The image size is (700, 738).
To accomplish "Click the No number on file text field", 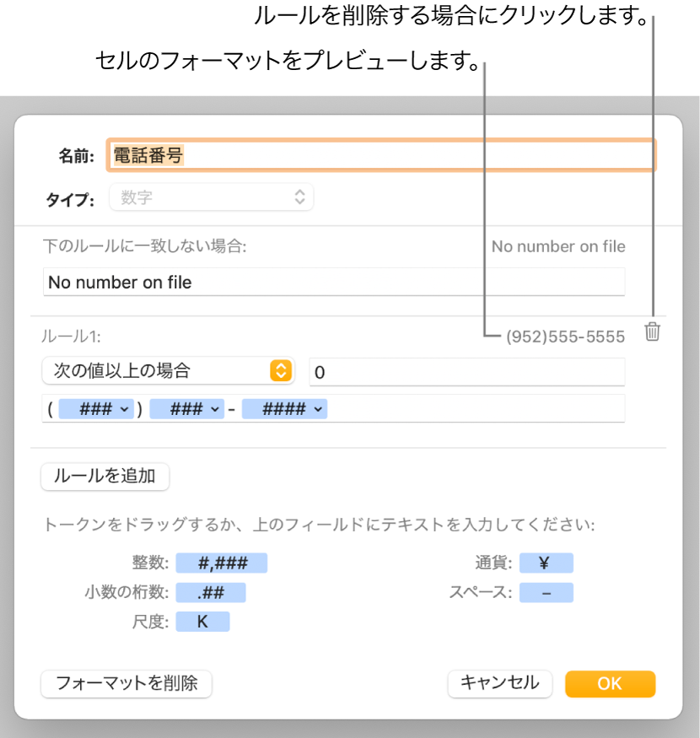I will click(x=334, y=282).
